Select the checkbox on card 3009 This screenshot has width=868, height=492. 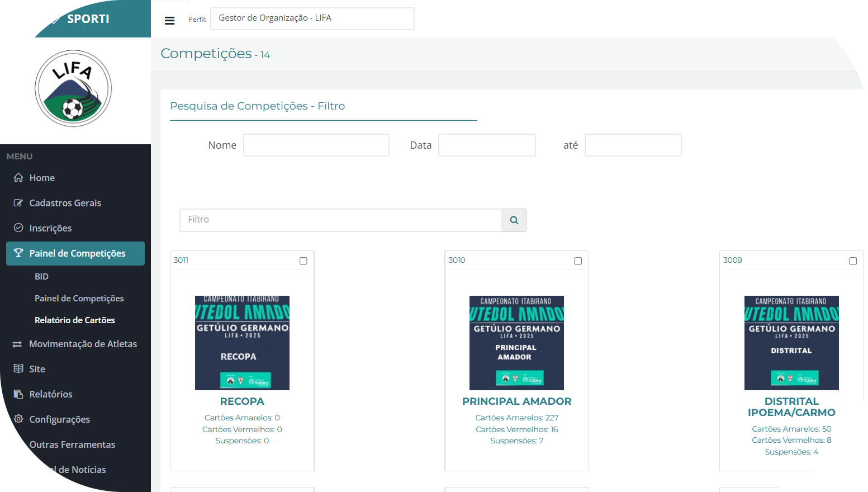click(x=853, y=261)
